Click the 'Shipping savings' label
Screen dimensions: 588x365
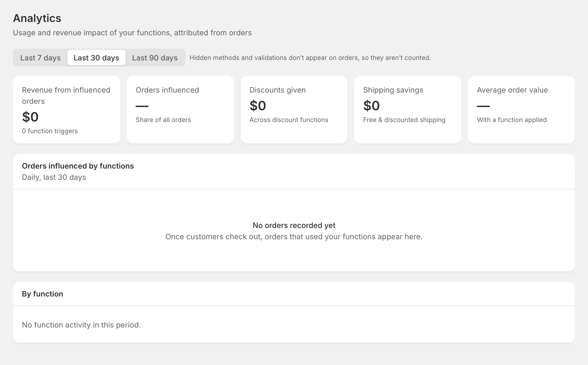click(393, 90)
